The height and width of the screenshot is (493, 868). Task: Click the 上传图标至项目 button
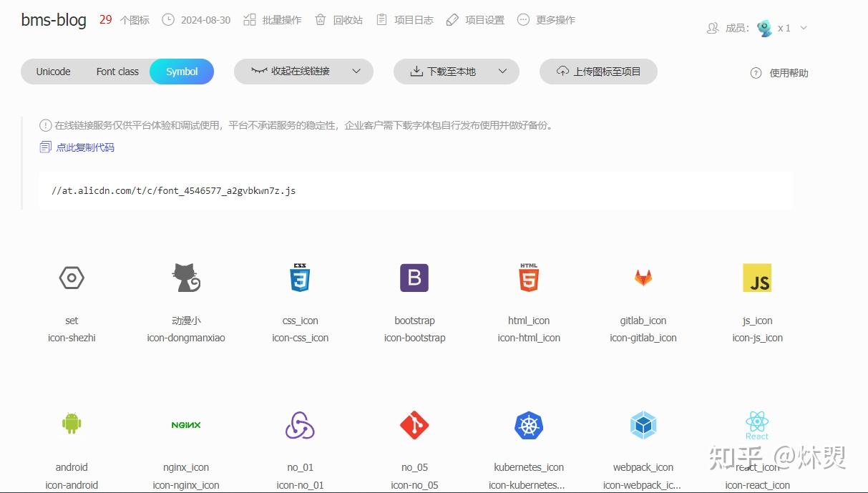click(598, 72)
